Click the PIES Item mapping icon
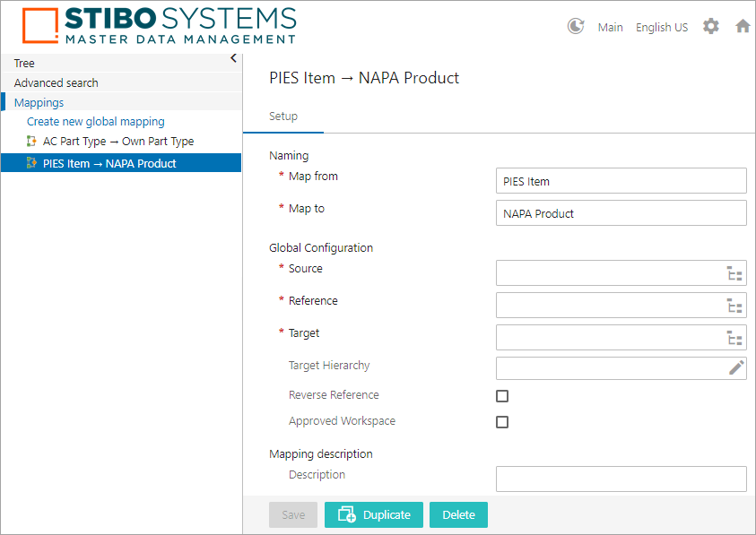This screenshot has height=535, width=756. 31,163
